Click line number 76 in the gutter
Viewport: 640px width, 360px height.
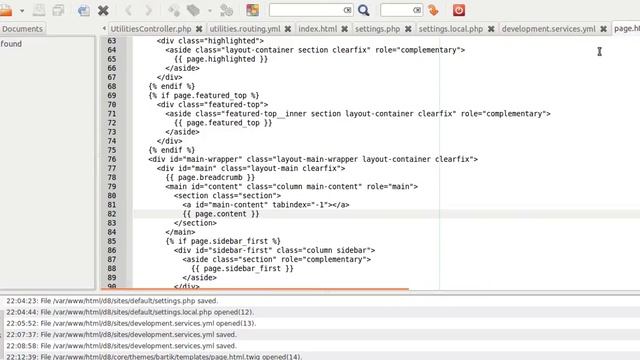(111, 159)
